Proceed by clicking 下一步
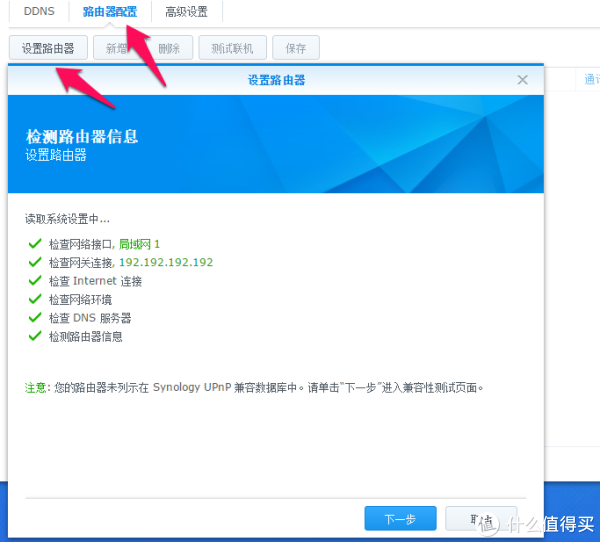This screenshot has height=542, width=600. [400, 519]
